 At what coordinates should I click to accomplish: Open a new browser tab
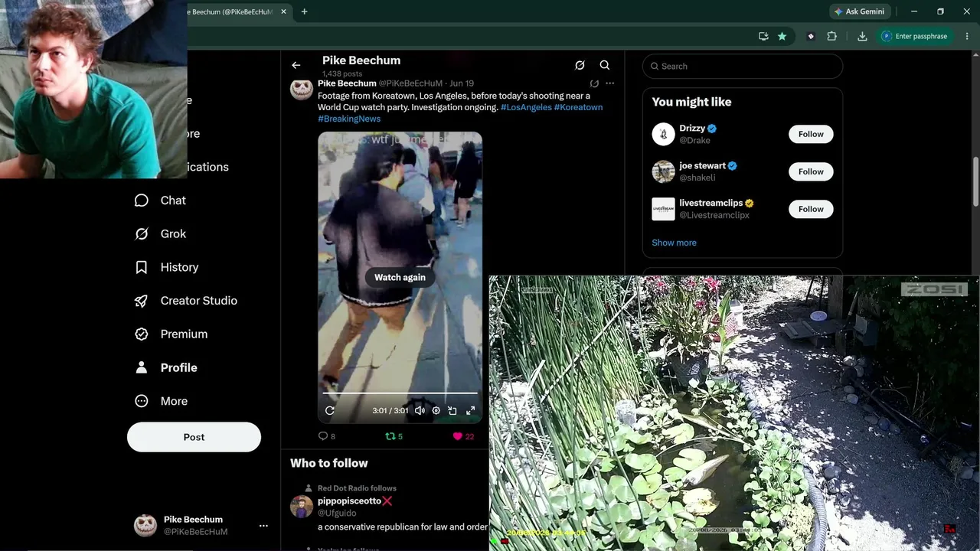(304, 11)
